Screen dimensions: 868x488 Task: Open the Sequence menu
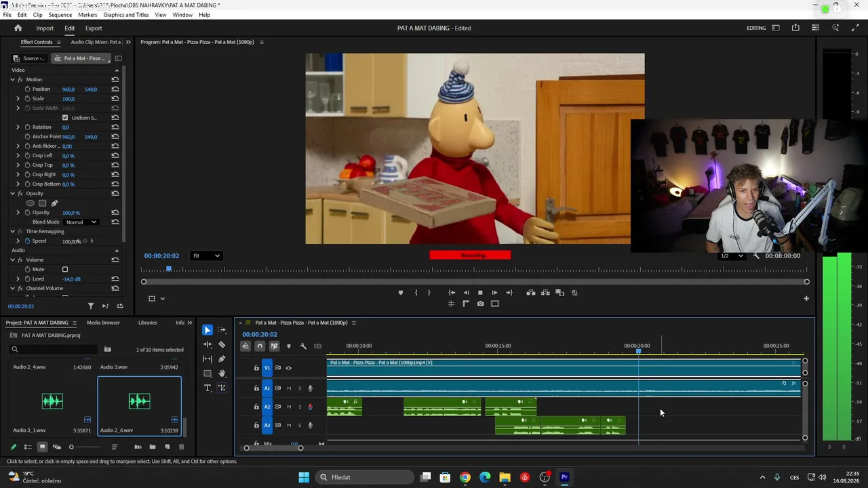(60, 14)
